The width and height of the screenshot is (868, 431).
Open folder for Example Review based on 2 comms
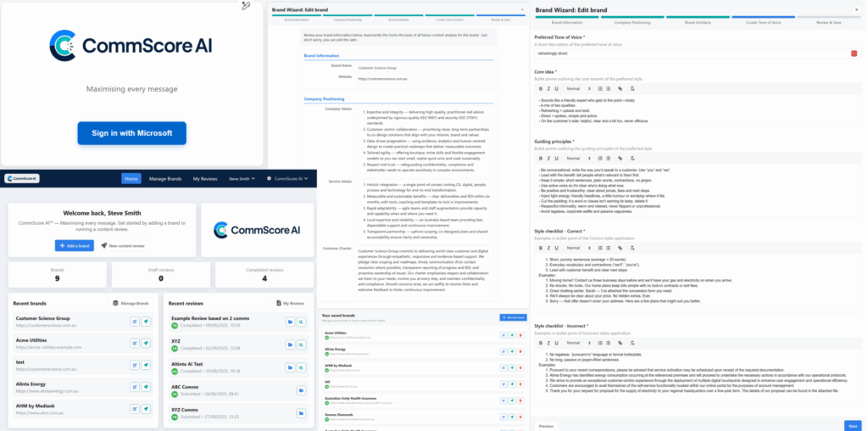289,322
